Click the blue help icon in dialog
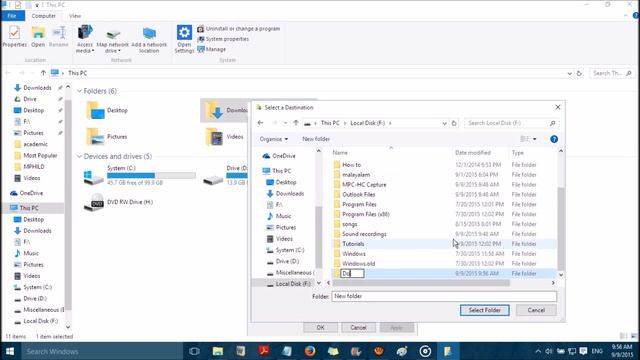Screen dimensions: 640x360 pyautogui.click(x=554, y=139)
